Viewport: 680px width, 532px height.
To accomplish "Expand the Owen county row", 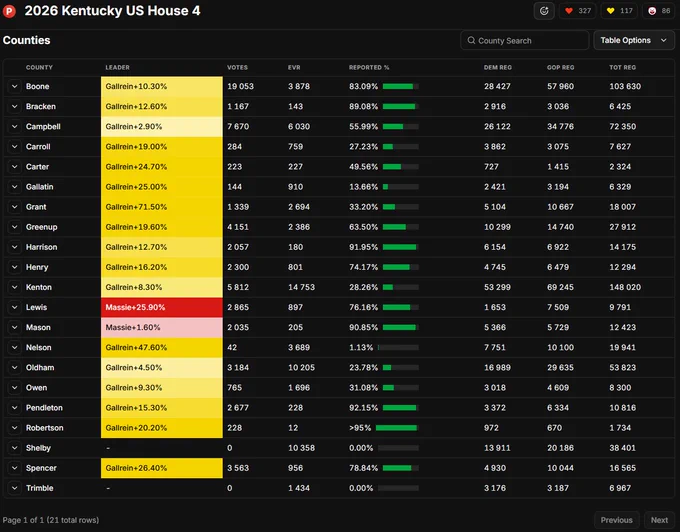I will click(x=14, y=388).
